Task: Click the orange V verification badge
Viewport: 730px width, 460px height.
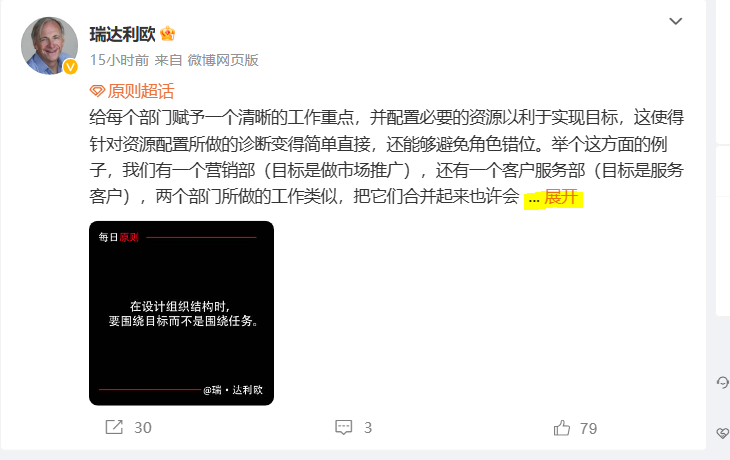Action: click(70, 67)
